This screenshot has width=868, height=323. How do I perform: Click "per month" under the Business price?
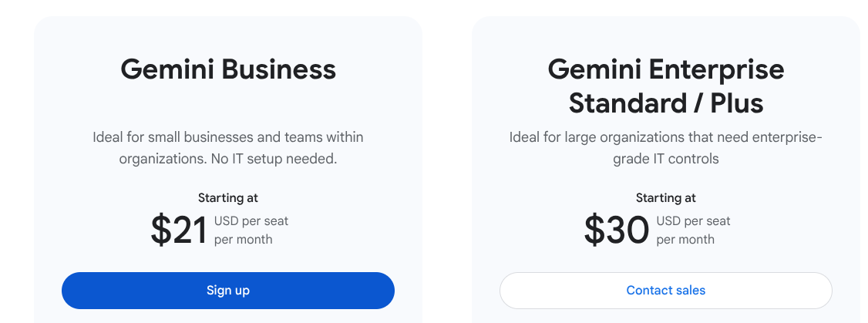point(243,239)
